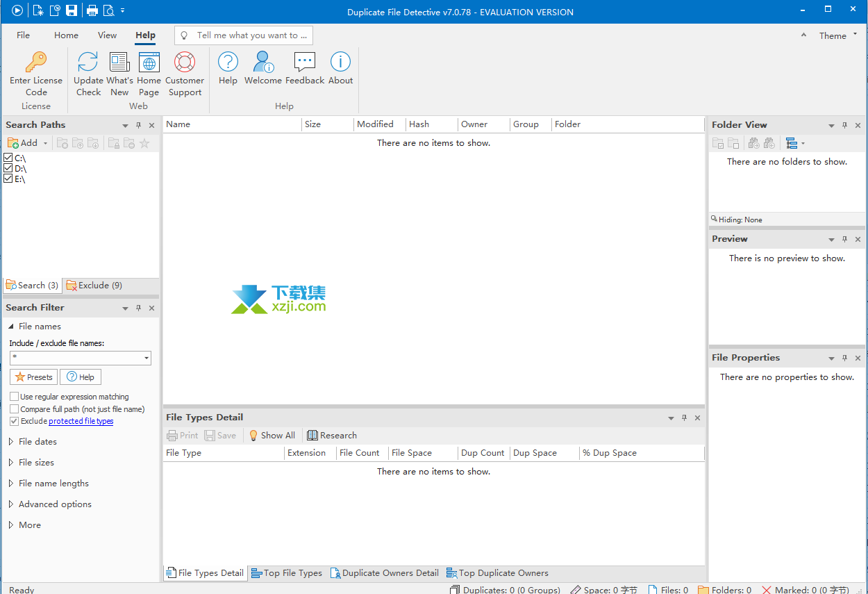The height and width of the screenshot is (594, 868).
Task: Expand the File name lengths section
Action: tap(11, 484)
